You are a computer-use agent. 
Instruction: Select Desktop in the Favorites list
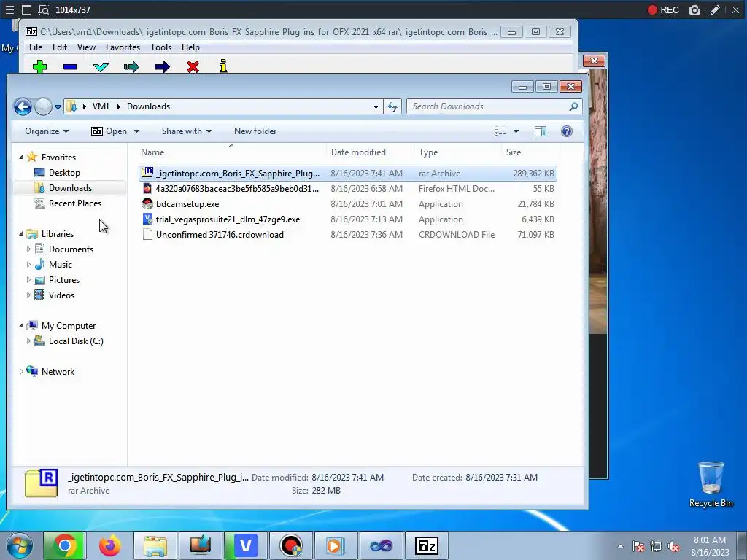[64, 173]
